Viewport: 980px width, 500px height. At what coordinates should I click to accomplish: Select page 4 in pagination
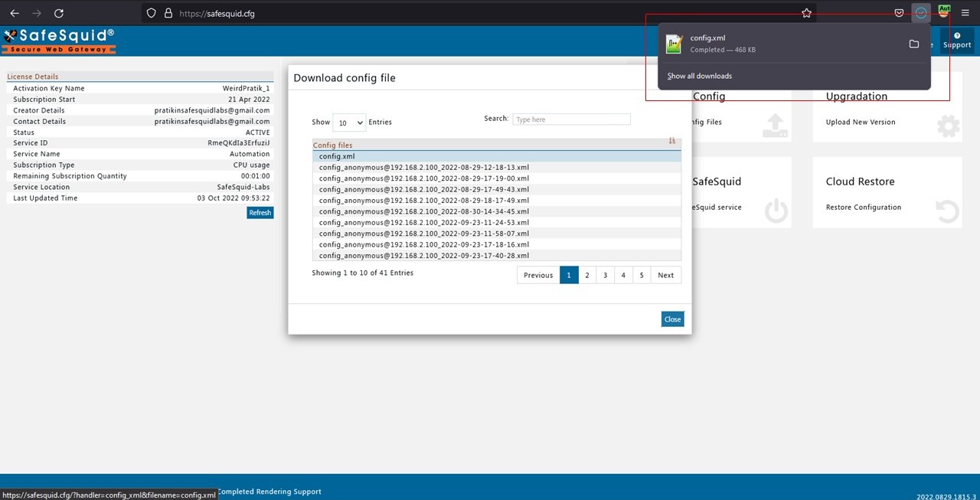coord(623,275)
